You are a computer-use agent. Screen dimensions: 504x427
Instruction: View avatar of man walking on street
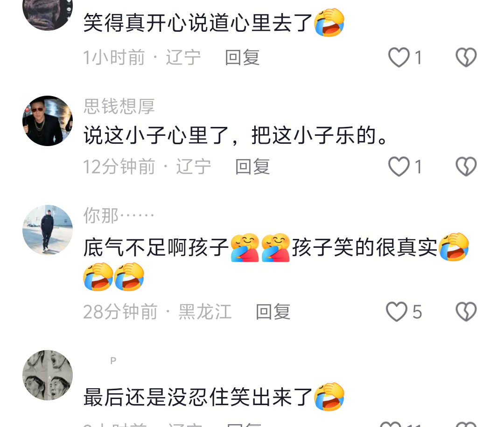coord(48,230)
